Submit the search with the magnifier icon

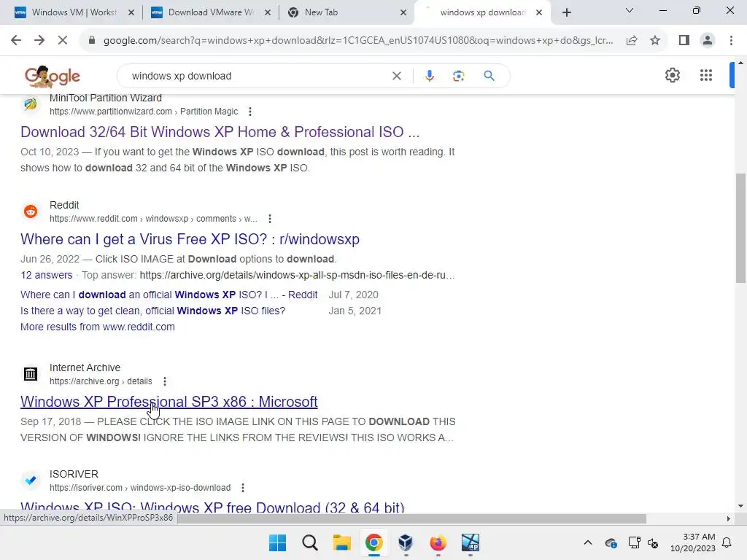click(x=489, y=76)
